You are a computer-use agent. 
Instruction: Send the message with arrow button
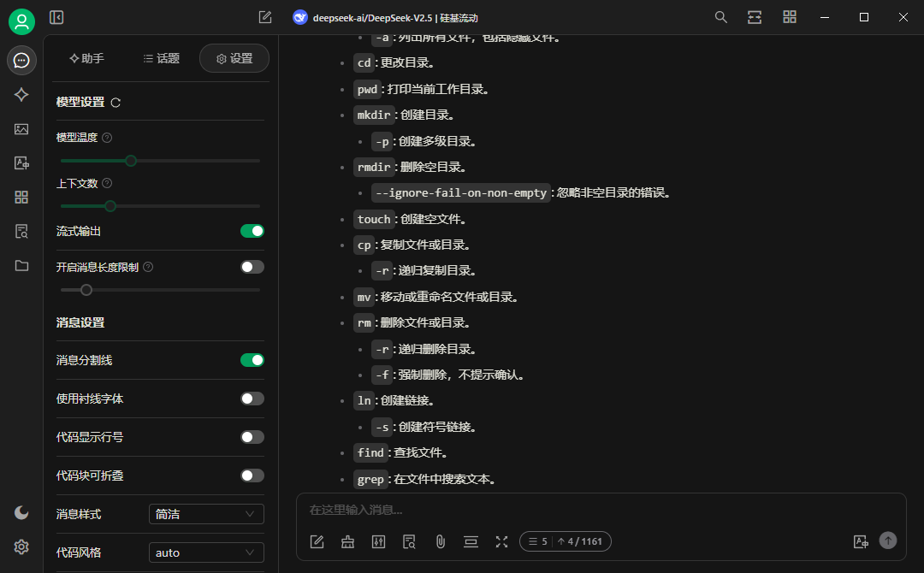(x=888, y=541)
